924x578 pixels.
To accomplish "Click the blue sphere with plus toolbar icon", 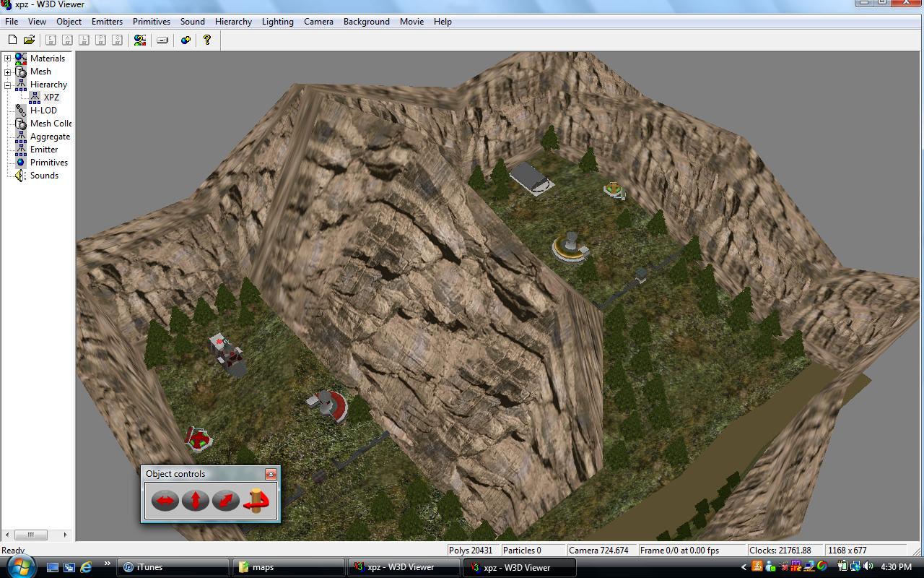I will tap(186, 40).
